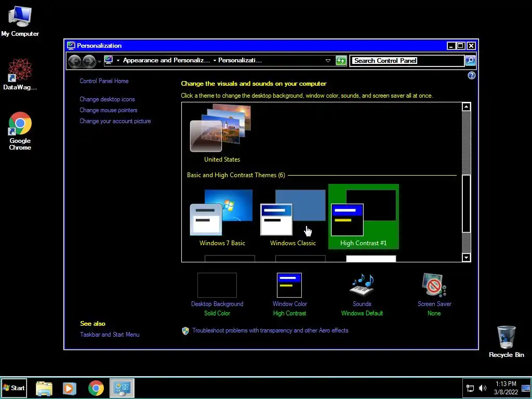Click the shield icon beside Troubleshoot link
The image size is (532, 399).
click(185, 331)
